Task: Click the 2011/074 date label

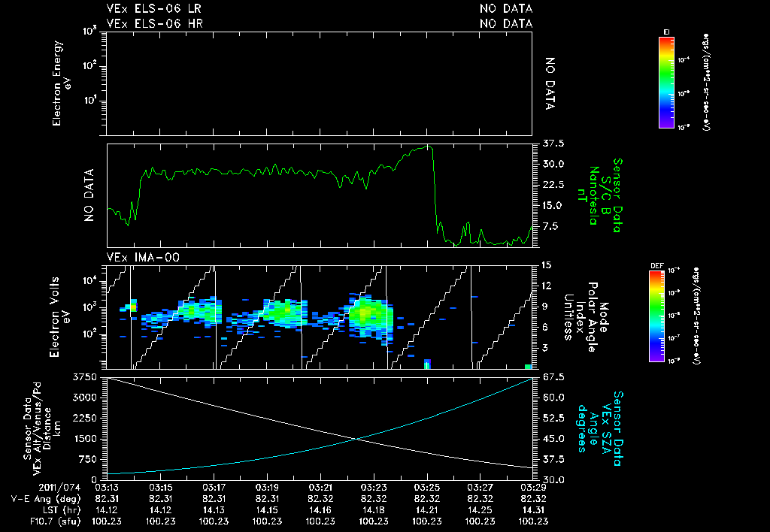Action: coord(59,488)
